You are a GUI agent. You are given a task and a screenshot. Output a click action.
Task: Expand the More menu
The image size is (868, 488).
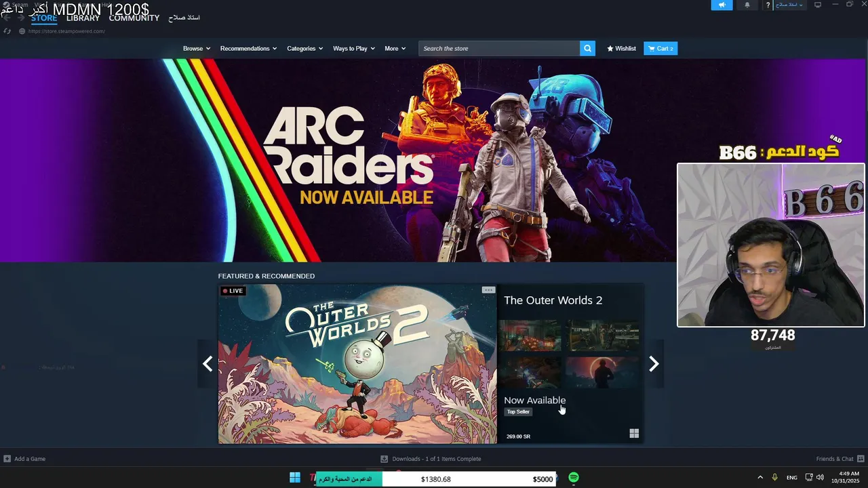click(x=395, y=48)
